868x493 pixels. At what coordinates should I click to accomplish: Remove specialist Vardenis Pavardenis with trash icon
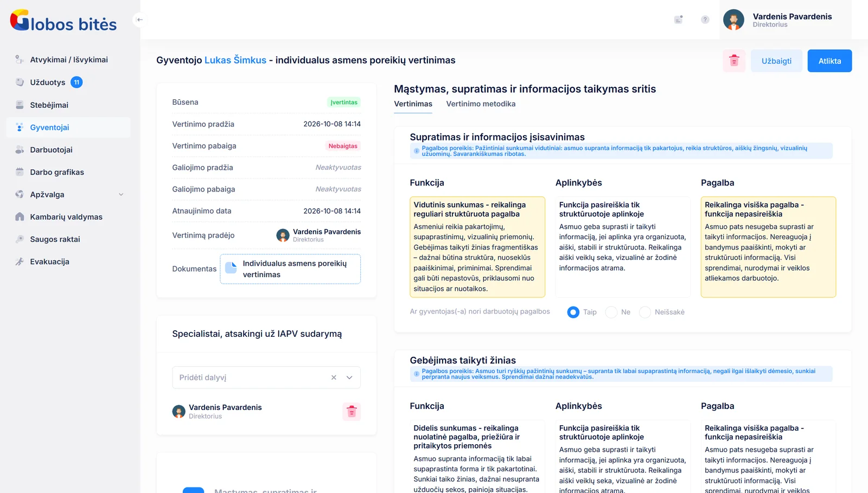tap(352, 412)
